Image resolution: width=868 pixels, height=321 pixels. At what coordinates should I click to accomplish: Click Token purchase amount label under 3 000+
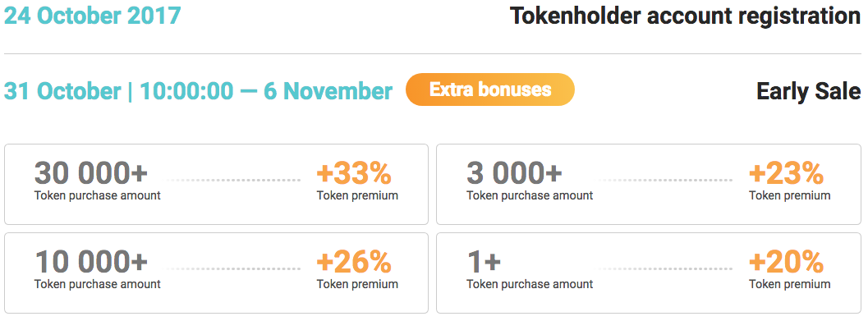[530, 195]
